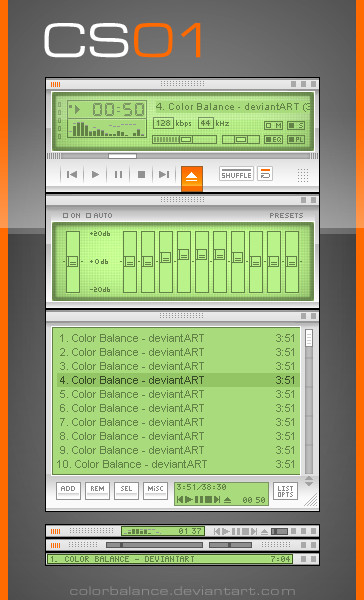Click the equalizer preamp slider handle

[72, 262]
